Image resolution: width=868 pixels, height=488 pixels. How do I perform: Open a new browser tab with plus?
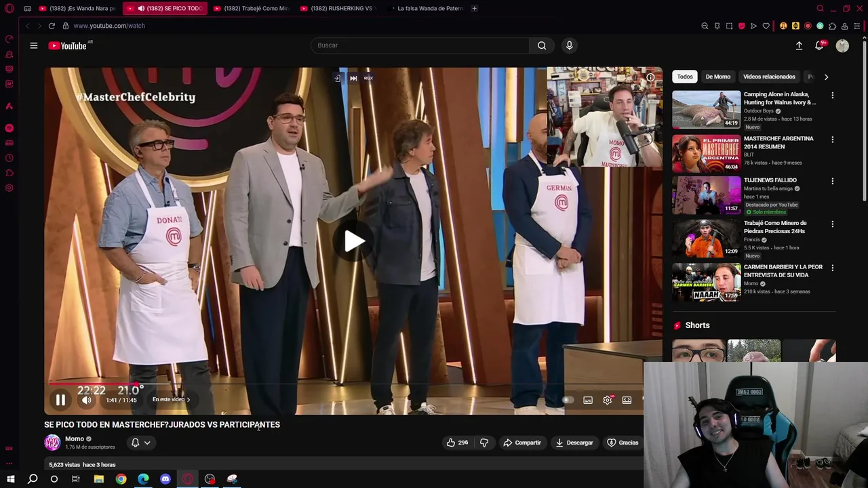tap(474, 8)
